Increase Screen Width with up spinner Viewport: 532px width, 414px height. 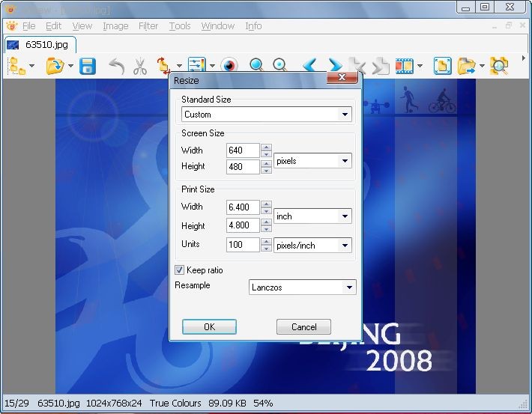click(x=266, y=147)
